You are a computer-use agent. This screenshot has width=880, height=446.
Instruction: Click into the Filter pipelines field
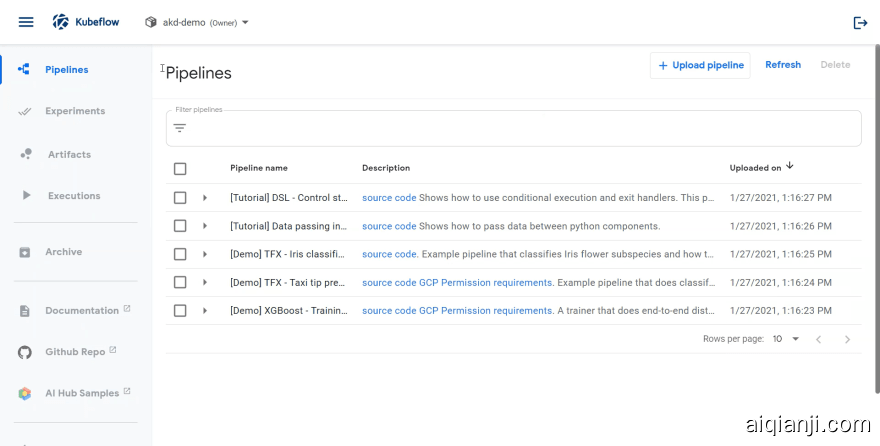pos(520,128)
